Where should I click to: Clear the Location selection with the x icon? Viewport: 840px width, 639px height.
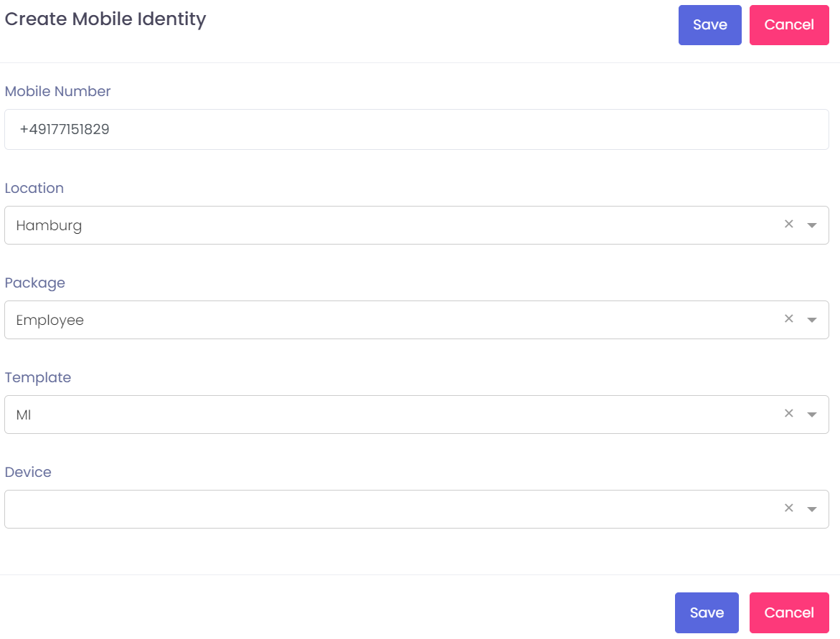coord(788,224)
